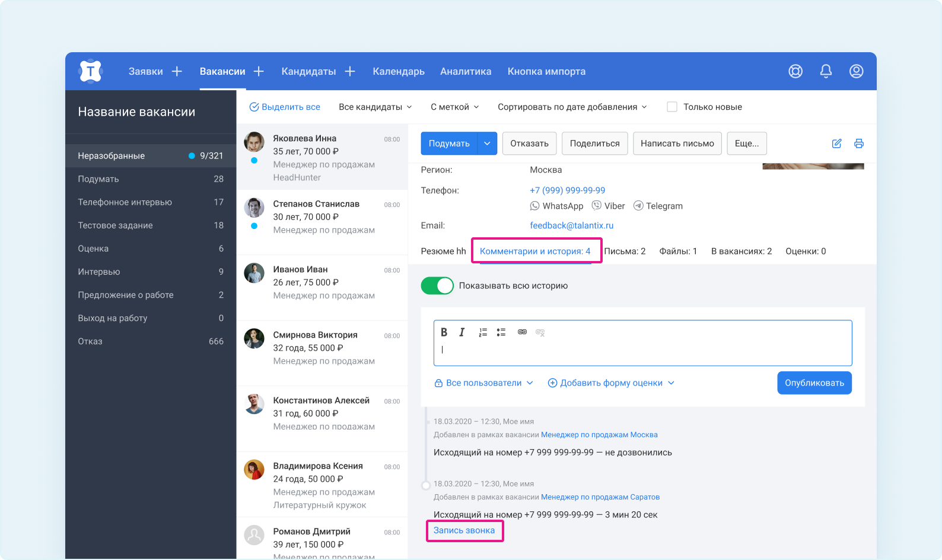Open Сортировать по дате добавления dropdown
The height and width of the screenshot is (560, 942).
click(x=572, y=107)
